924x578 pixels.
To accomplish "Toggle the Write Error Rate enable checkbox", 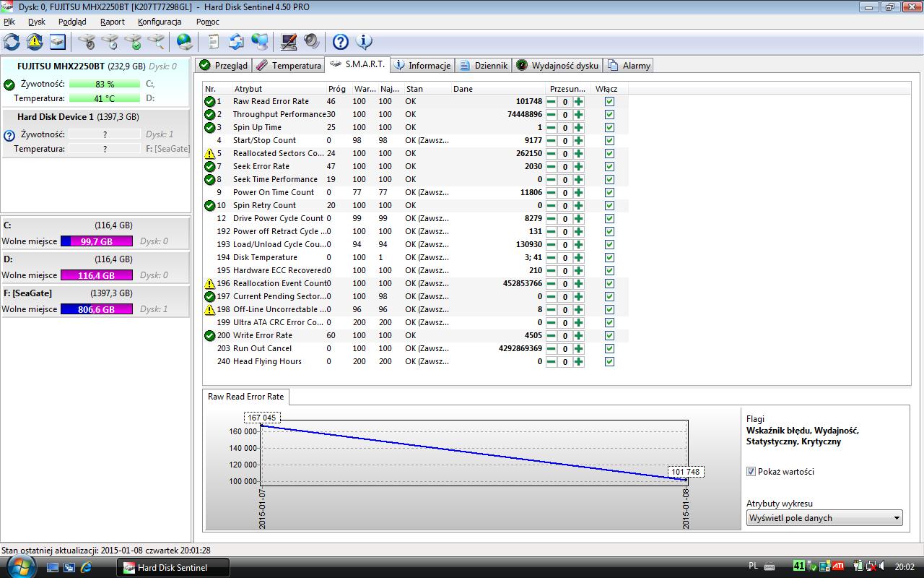I will tap(609, 336).
